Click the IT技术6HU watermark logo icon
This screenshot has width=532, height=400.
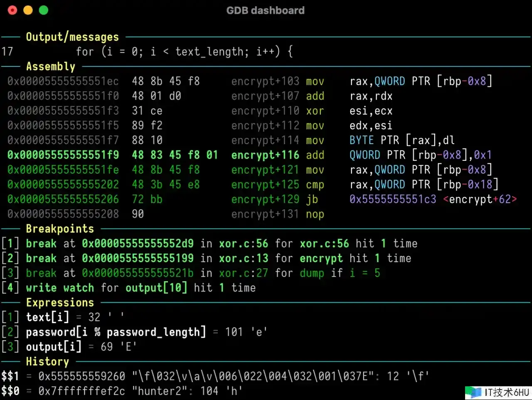473,392
